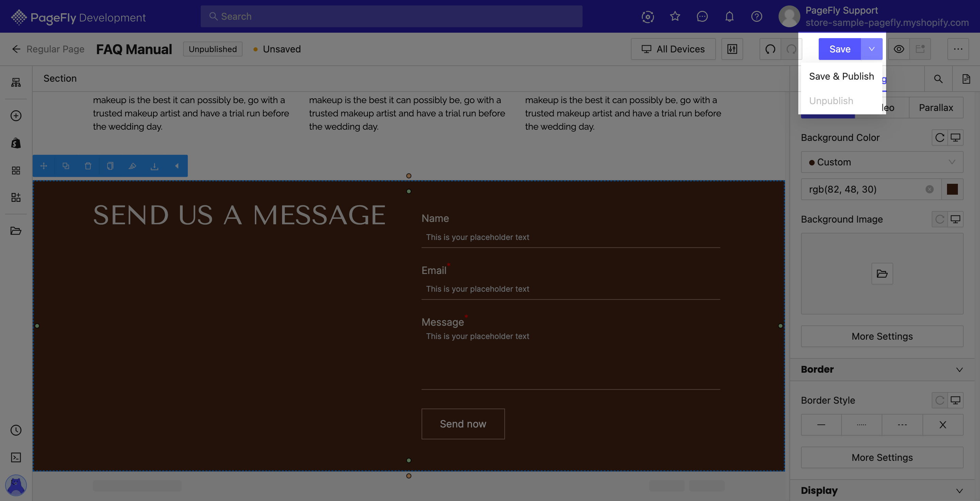Reset Background Color value
980x501 pixels.
click(x=940, y=137)
